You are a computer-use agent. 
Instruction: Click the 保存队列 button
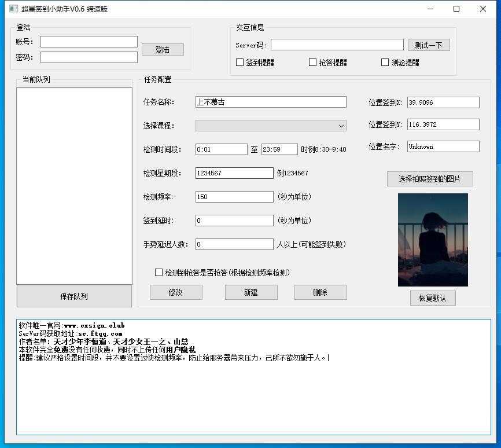click(74, 296)
